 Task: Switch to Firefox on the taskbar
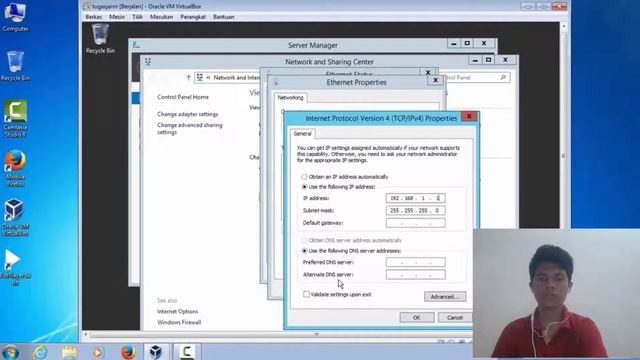coord(128,352)
